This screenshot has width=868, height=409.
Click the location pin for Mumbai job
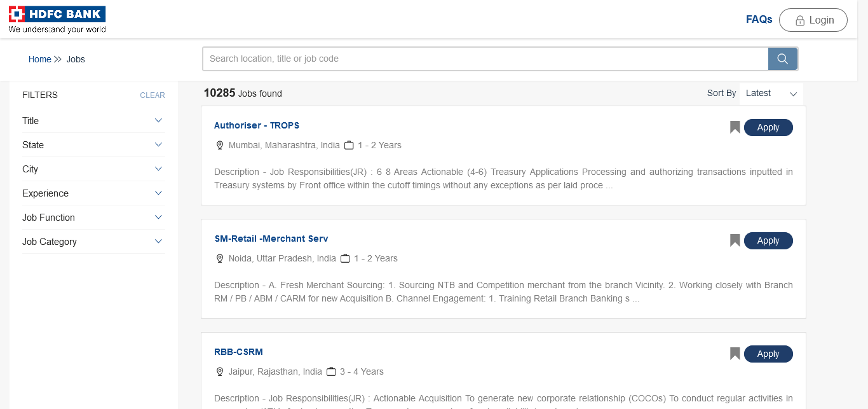point(220,145)
